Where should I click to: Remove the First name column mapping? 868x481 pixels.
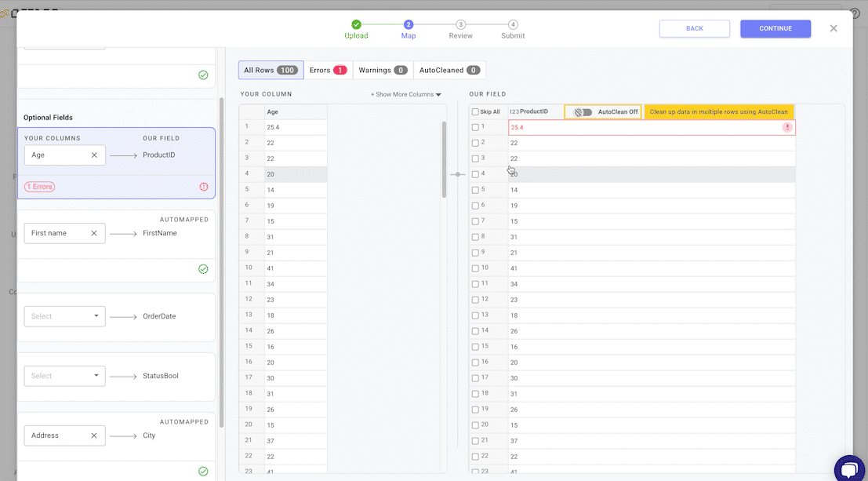[x=94, y=233]
